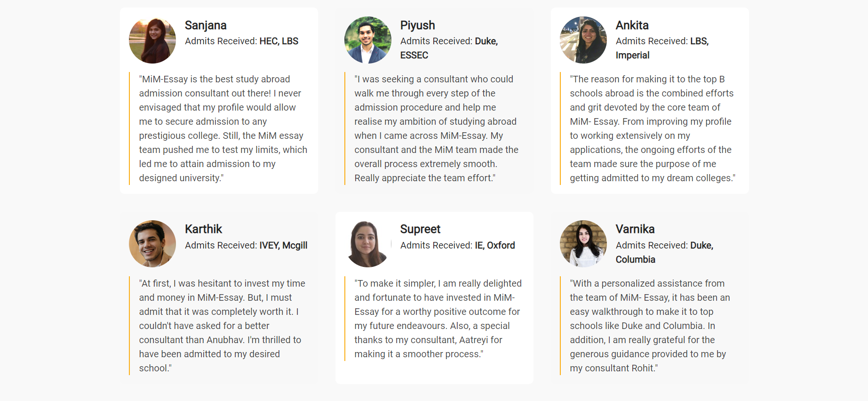Select the name heading Ankita
Image resolution: width=868 pixels, height=401 pixels.
pyautogui.click(x=632, y=25)
